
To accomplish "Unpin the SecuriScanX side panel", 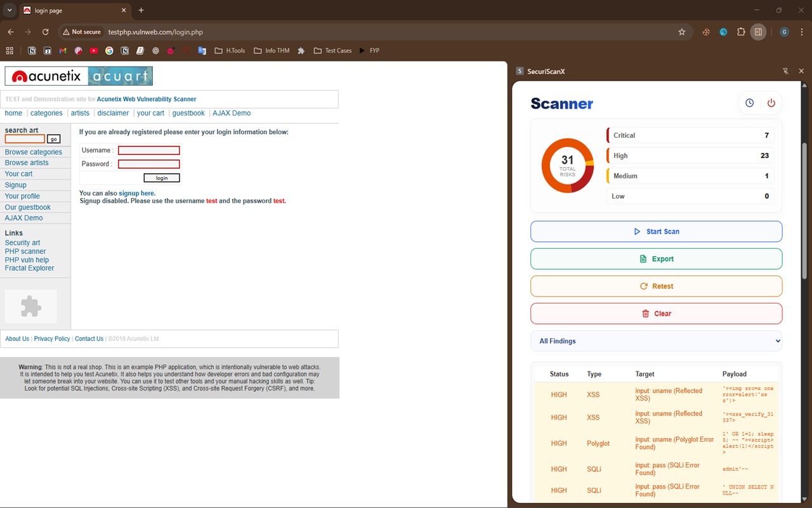I will [785, 71].
